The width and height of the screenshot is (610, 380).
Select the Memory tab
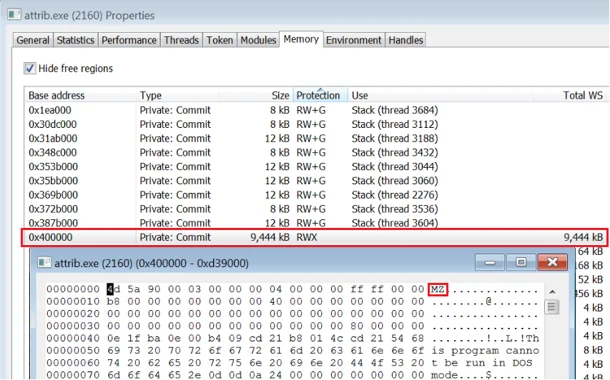coord(301,39)
